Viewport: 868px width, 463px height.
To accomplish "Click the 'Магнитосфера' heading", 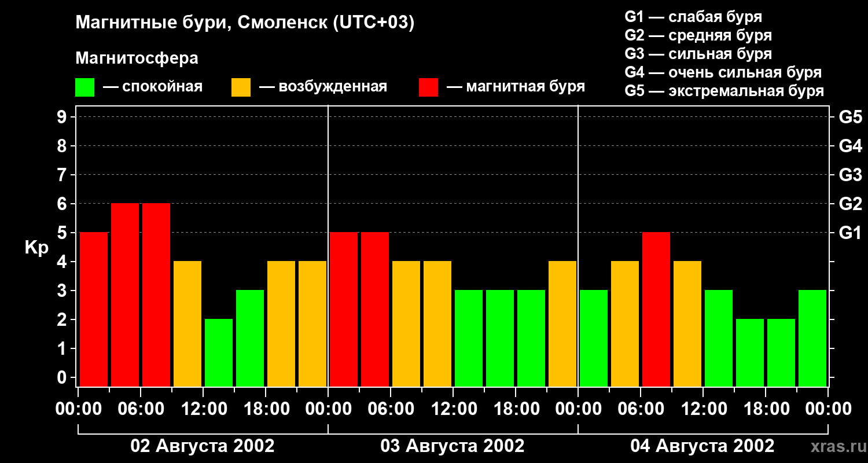I will 137,58.
